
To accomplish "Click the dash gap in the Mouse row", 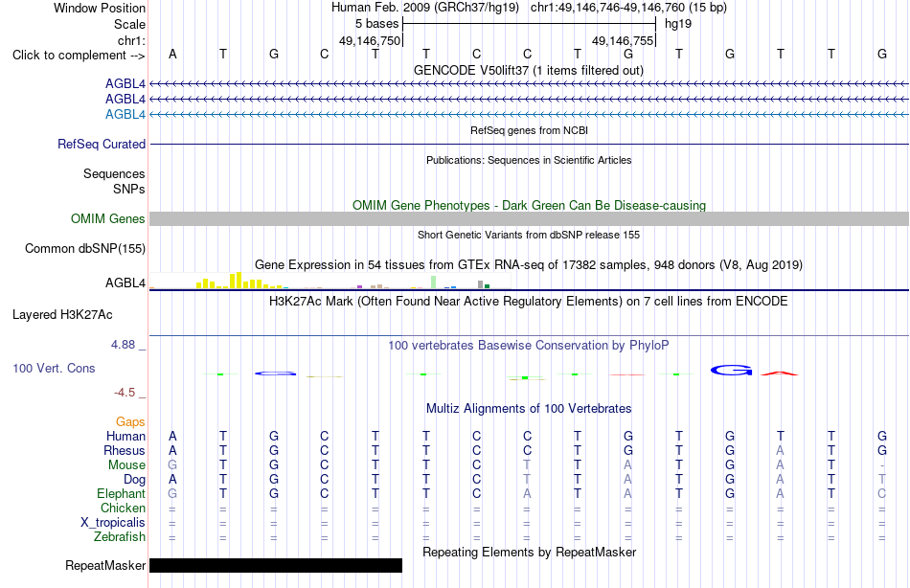I will coord(881,465).
